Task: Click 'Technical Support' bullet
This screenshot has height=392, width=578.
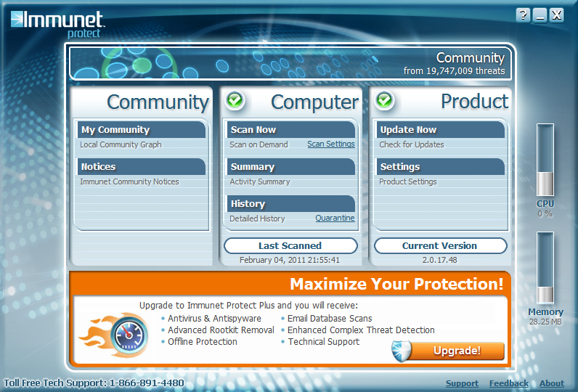Action: (x=324, y=341)
